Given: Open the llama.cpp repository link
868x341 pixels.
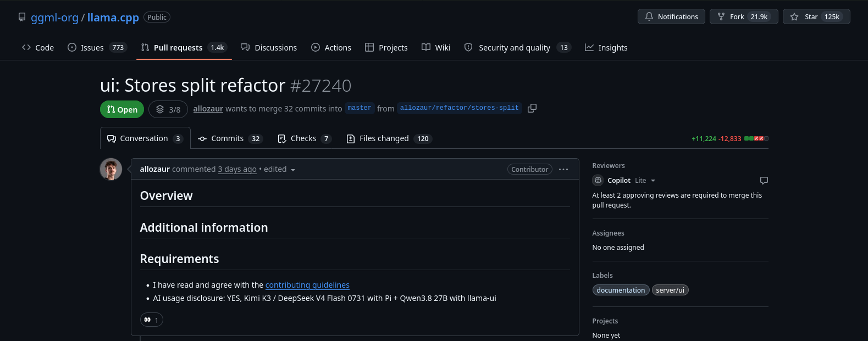Looking at the screenshot, I should (113, 18).
